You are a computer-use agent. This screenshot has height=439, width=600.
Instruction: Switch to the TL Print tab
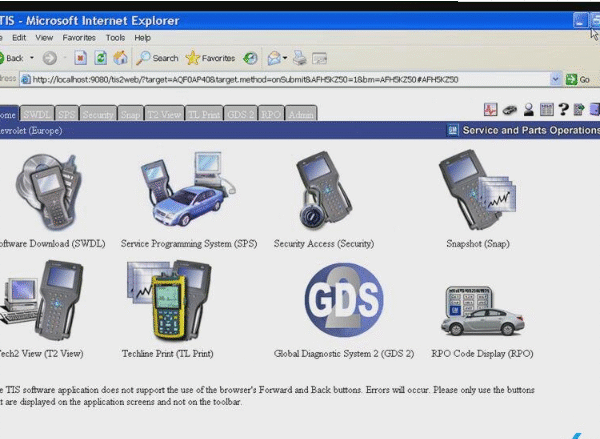click(204, 114)
